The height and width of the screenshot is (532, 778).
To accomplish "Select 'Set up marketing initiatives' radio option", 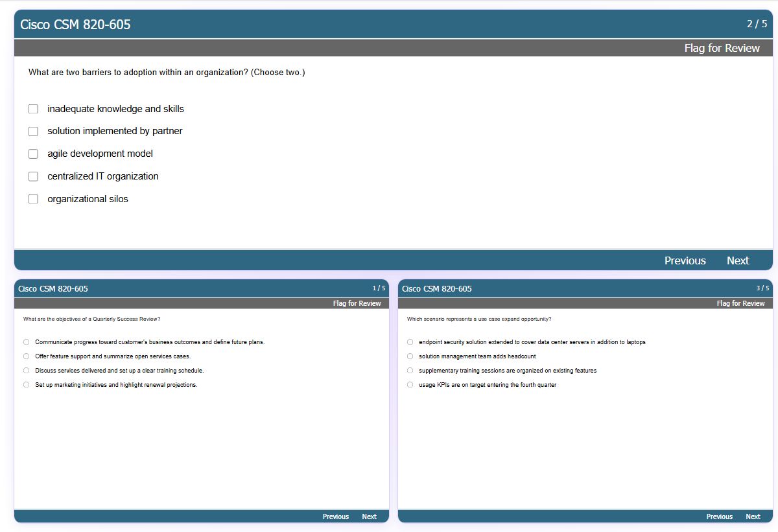I will [27, 385].
